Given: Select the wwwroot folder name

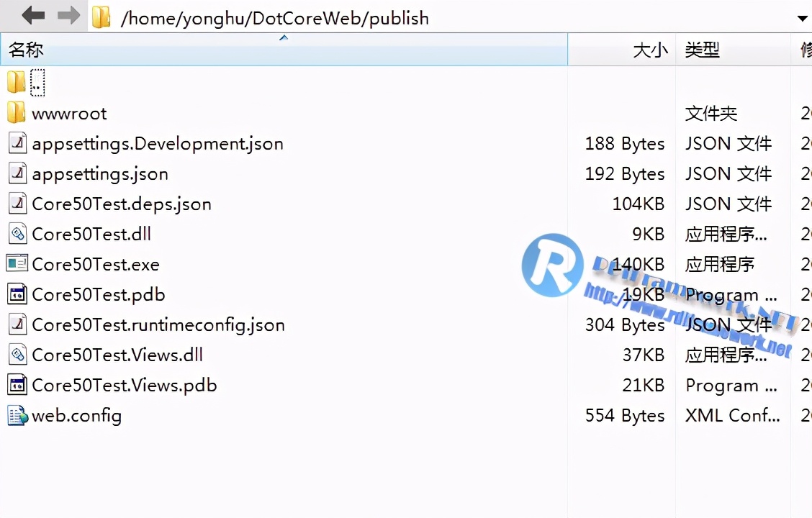Looking at the screenshot, I should [x=69, y=114].
